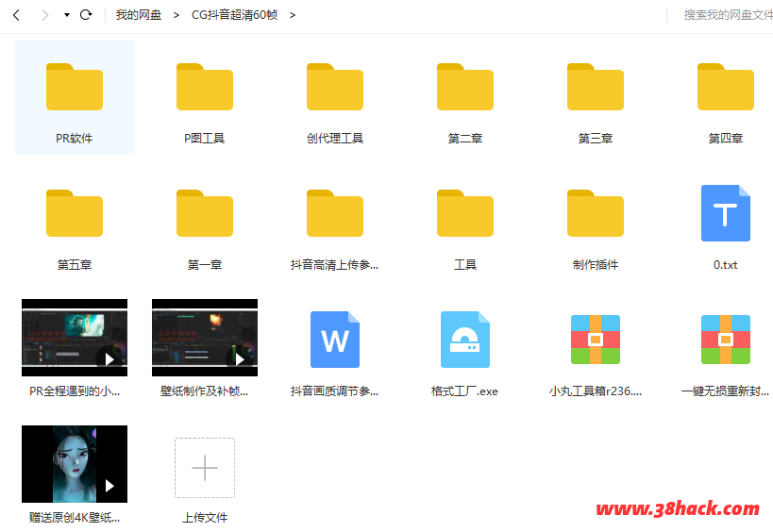Click the PR软件 folder name

(x=75, y=139)
